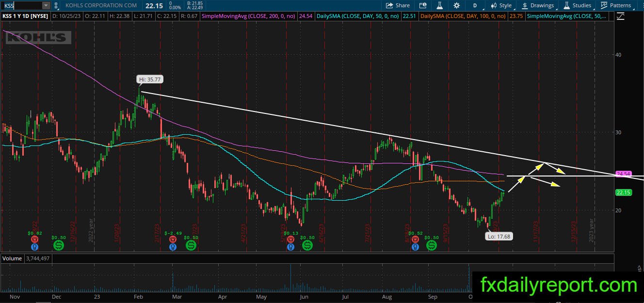This screenshot has width=644, height=303.
Task: Click the D: 10/25/23 date readout
Action: tap(67, 16)
